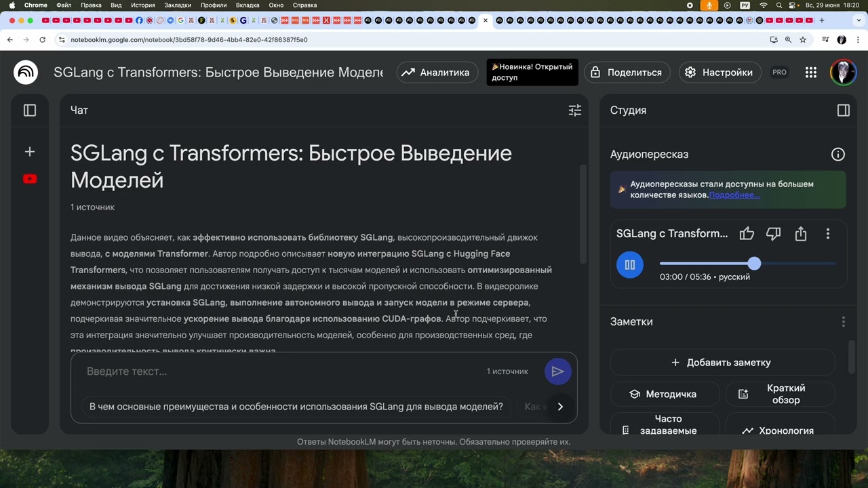
Task: Click the 1 источник counter in input
Action: [507, 371]
